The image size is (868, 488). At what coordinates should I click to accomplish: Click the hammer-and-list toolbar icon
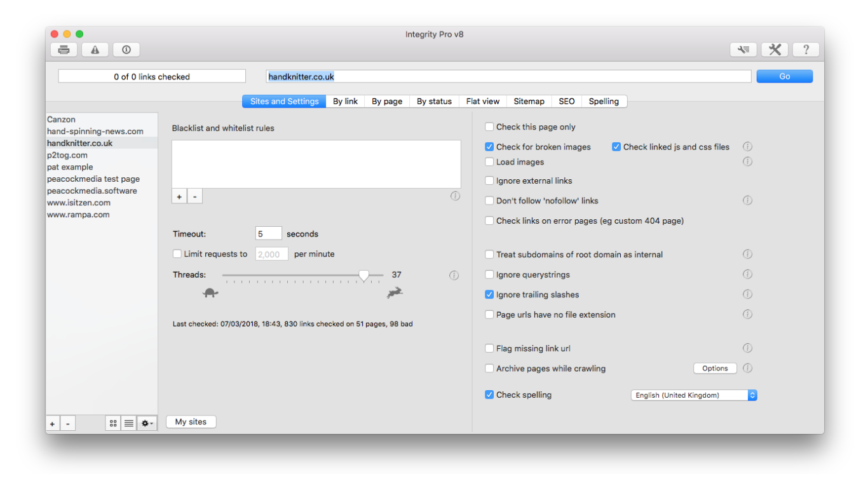(743, 50)
